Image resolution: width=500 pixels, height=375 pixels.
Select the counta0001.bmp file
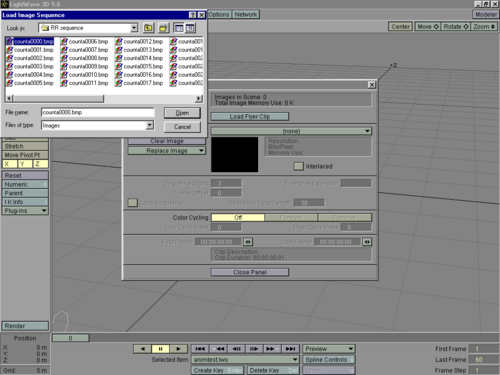tap(30, 50)
